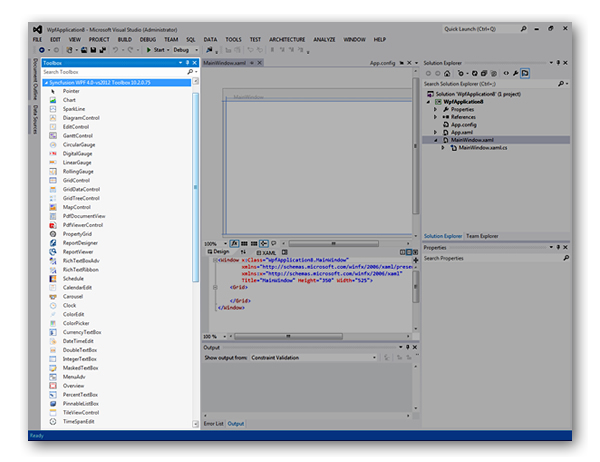Toggle the effects fx button in designer

click(234, 243)
